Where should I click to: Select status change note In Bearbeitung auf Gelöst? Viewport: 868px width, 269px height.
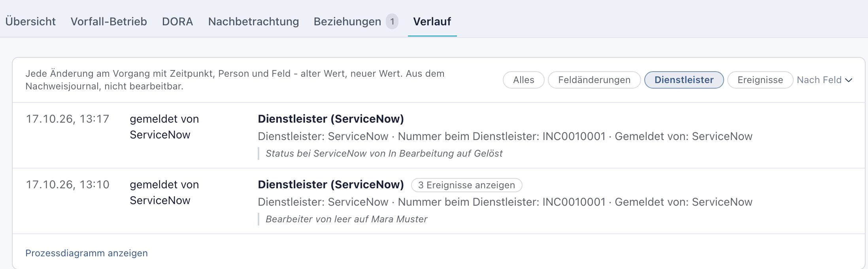coord(384,153)
